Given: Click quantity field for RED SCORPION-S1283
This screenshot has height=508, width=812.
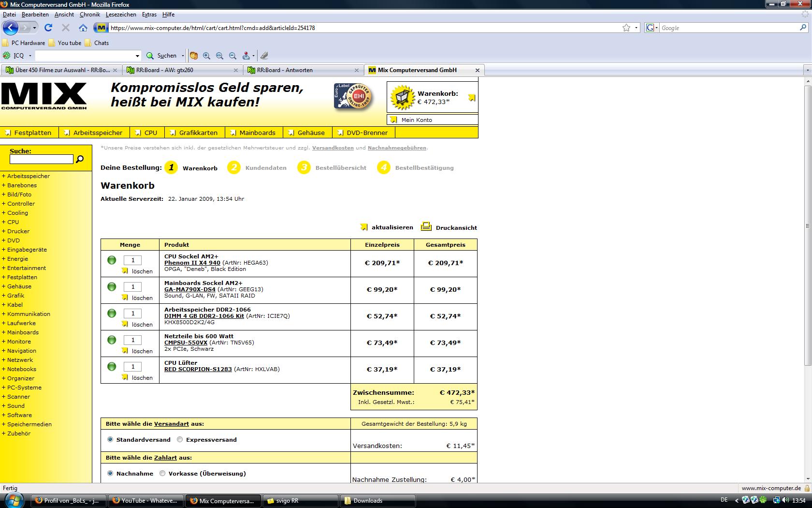Looking at the screenshot, I should point(133,366).
